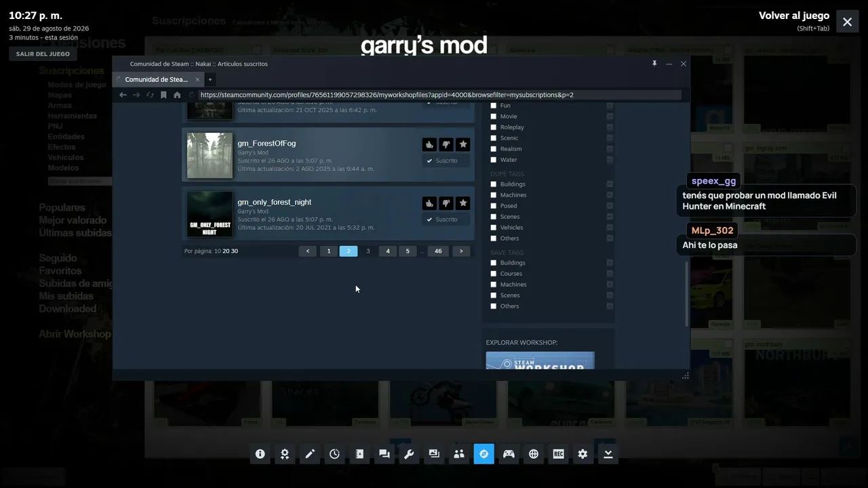Screen dimensions: 868x488
Task: Open the guides book icon in overlay toolbar
Action: point(359,454)
